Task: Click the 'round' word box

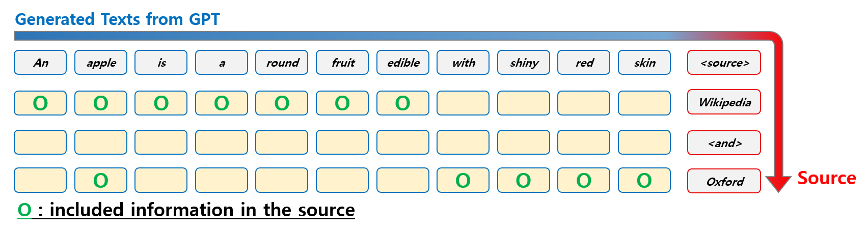Action: tap(282, 63)
